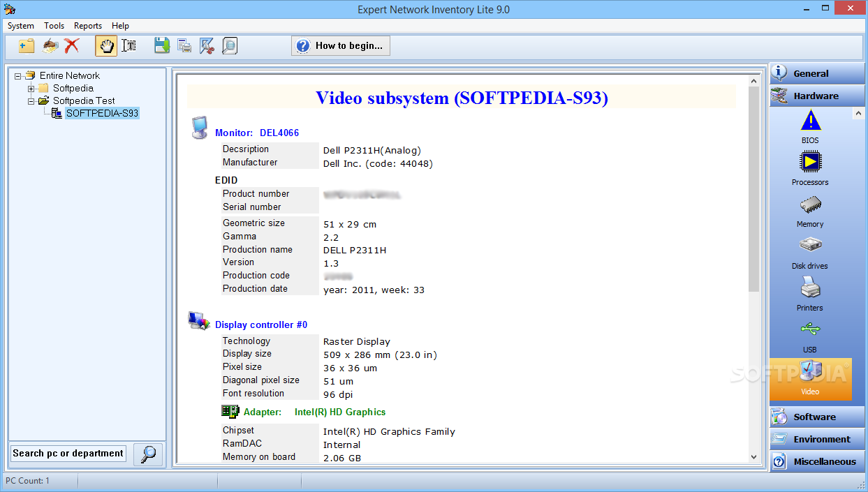Click the Video subsystem (SOFTPEDIA-S93) title
Image resolution: width=868 pixels, height=492 pixels.
pyautogui.click(x=462, y=98)
